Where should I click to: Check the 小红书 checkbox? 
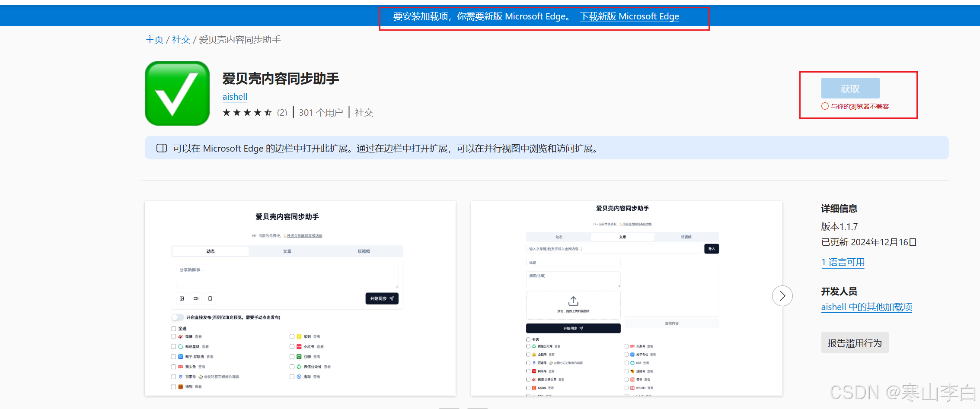(x=292, y=346)
